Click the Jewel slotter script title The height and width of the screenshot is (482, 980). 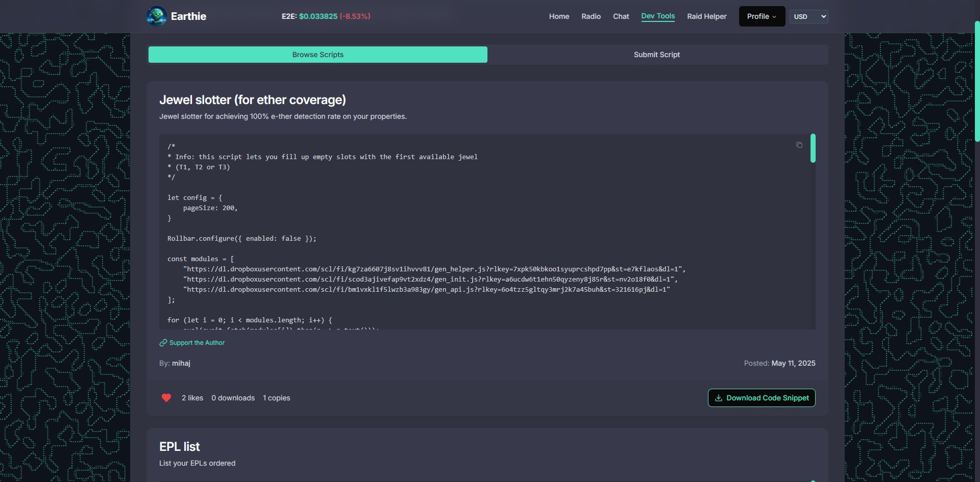pos(253,100)
